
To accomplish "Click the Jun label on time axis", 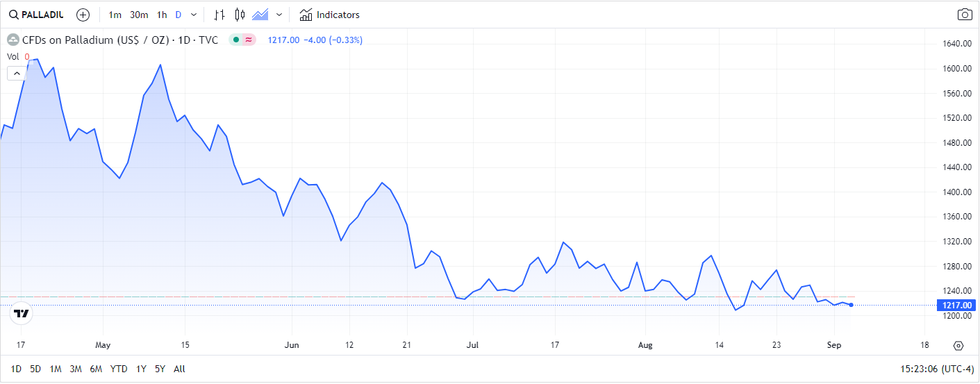I will click(292, 345).
